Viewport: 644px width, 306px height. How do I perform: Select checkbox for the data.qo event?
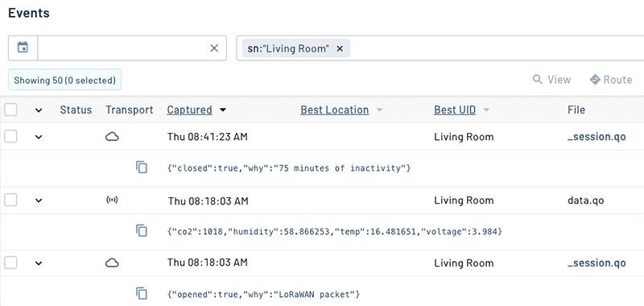coord(10,200)
